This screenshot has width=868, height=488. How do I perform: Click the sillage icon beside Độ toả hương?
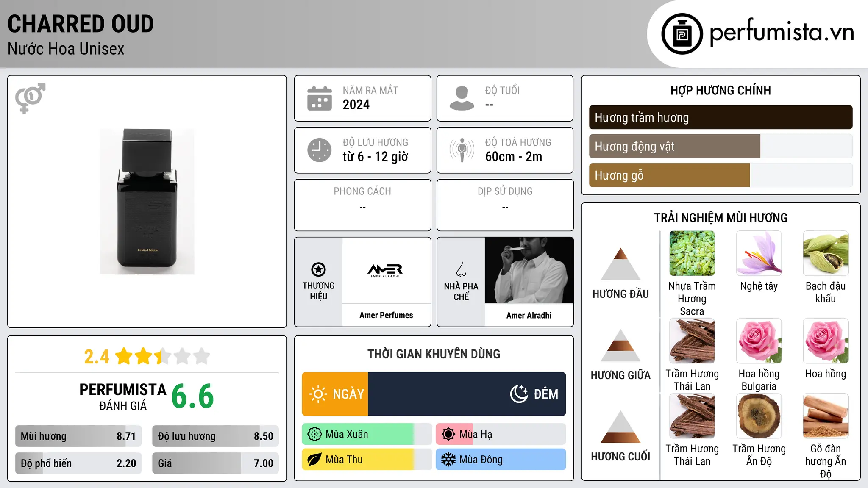click(462, 150)
